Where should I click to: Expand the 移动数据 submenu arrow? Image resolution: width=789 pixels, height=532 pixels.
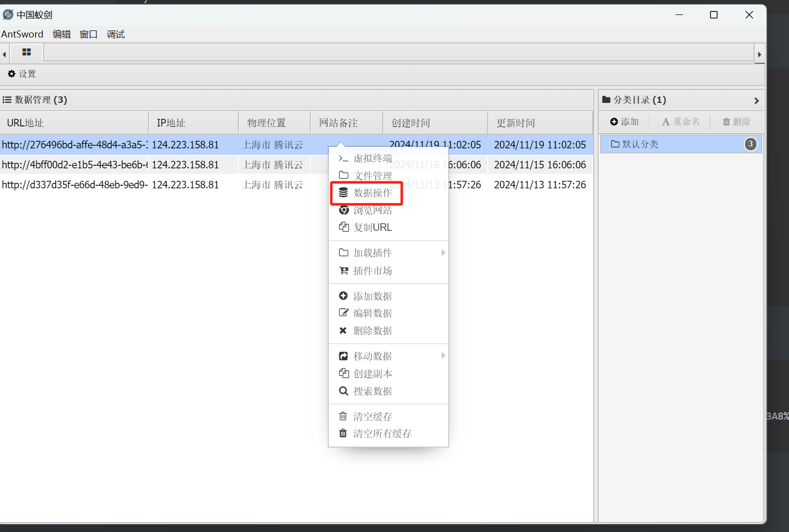[443, 356]
